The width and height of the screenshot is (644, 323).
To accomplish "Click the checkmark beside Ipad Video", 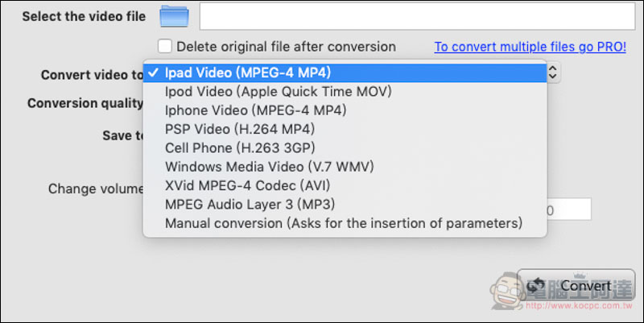I will [153, 73].
